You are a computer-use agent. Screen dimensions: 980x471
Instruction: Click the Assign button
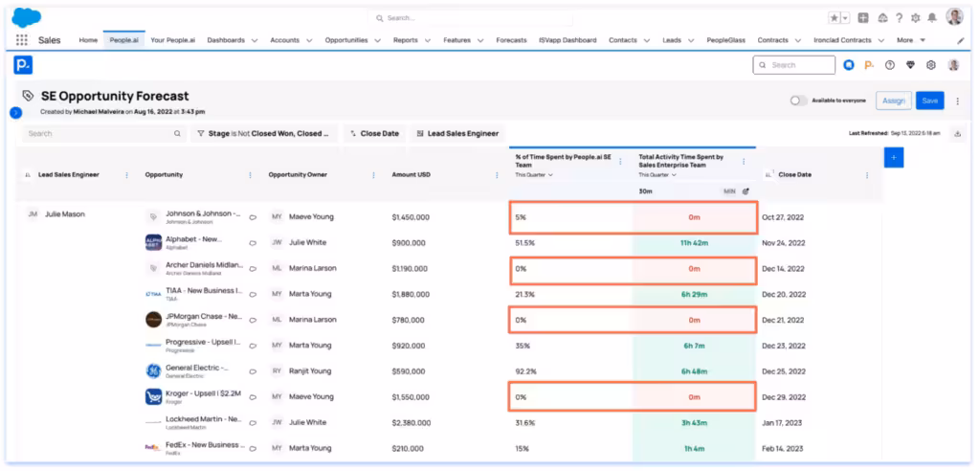(x=894, y=101)
